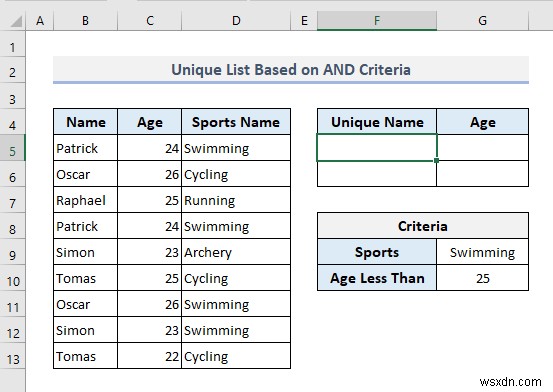Click 'Cycling' in row 13

[x=236, y=356]
